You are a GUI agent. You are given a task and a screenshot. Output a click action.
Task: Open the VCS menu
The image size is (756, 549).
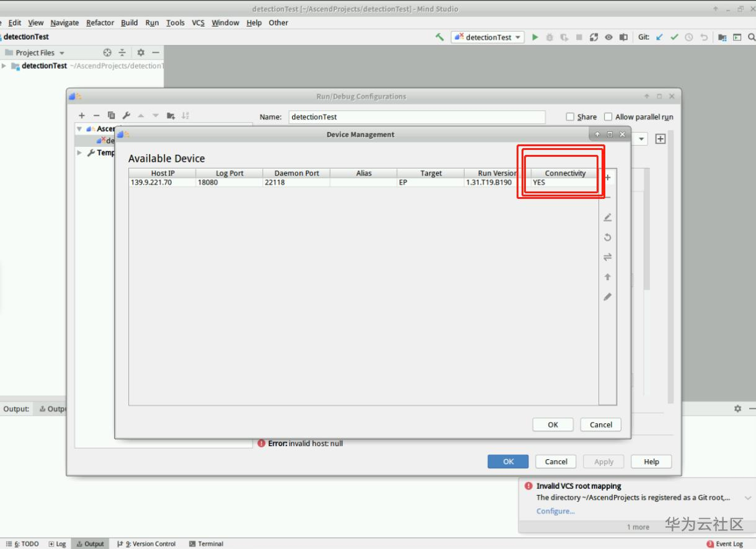click(x=198, y=23)
